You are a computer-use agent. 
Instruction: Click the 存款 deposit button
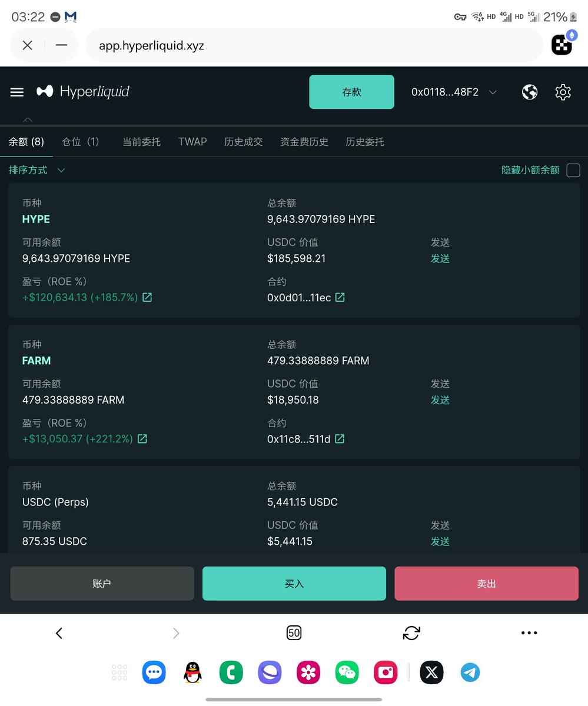(351, 92)
